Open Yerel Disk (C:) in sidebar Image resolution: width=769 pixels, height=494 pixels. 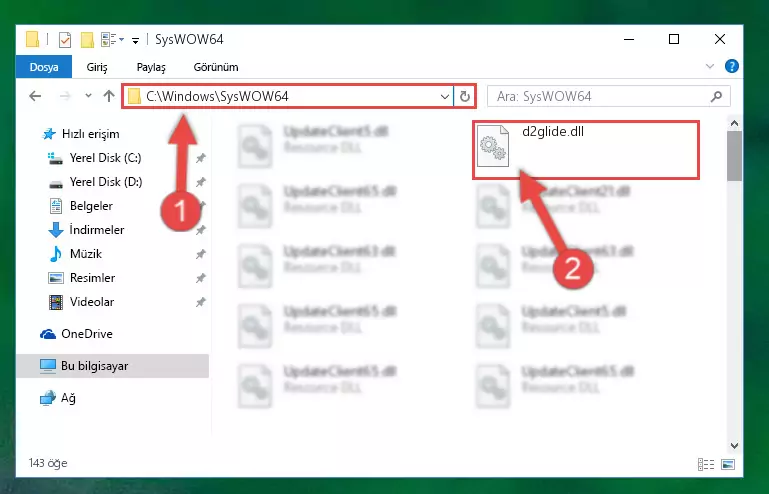click(105, 157)
